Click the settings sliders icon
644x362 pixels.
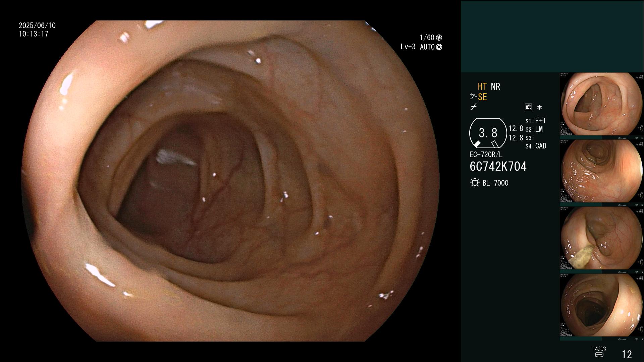pos(528,107)
